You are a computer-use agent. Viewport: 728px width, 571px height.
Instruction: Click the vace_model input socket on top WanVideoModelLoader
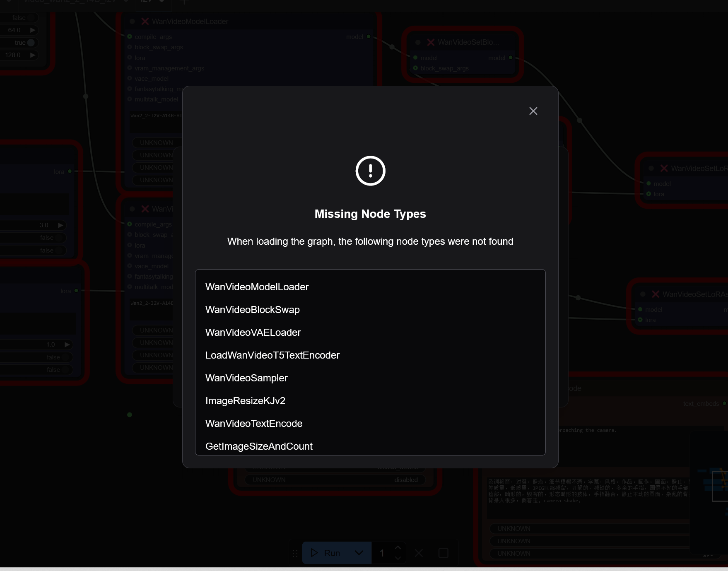click(x=130, y=78)
